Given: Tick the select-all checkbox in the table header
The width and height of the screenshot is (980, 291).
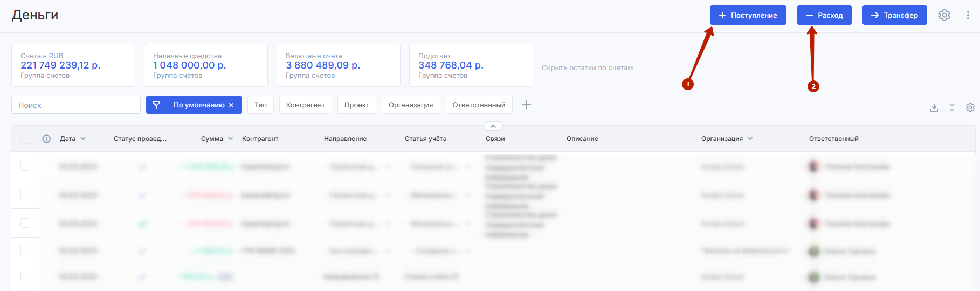Looking at the screenshot, I should 25,139.
